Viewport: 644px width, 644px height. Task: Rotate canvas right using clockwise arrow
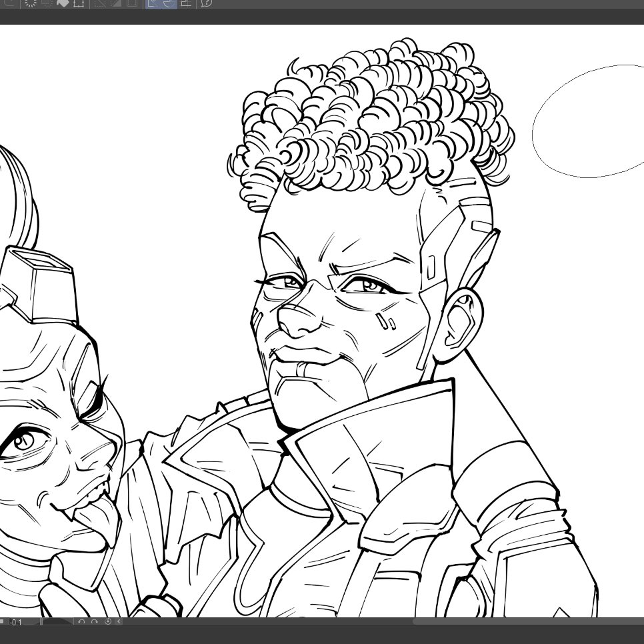tap(95, 621)
